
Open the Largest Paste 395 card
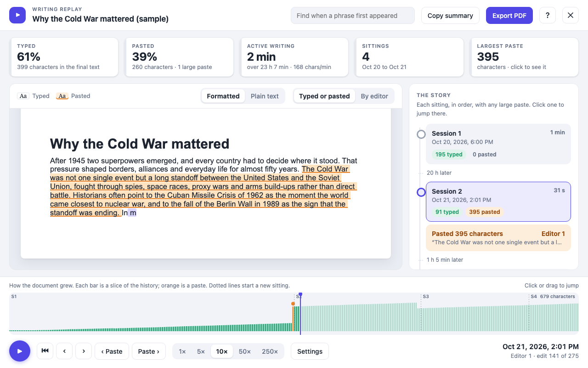pyautogui.click(x=525, y=57)
